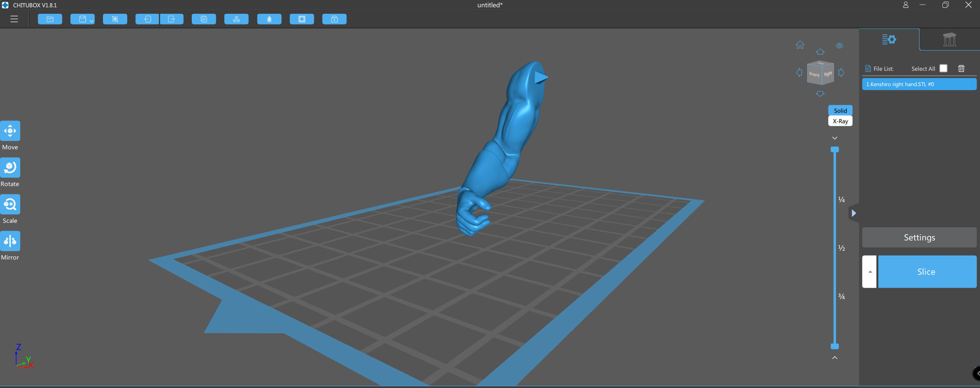Expand the Save options dropdown arrow
Viewport: 980px width, 388px height.
click(91, 21)
